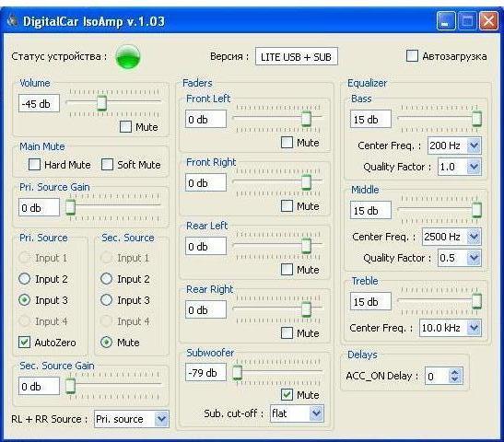This screenshot has height=442, width=504.
Task: Enable the Автозагрузка checkbox
Action: [412, 55]
